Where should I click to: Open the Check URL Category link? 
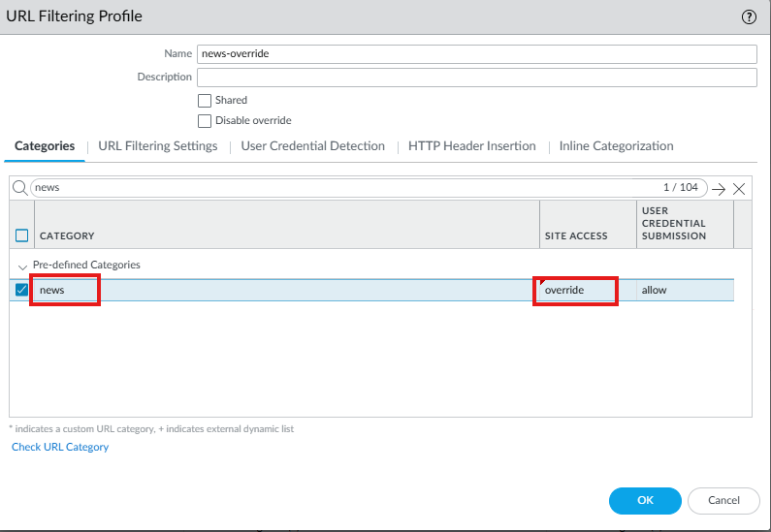point(60,447)
